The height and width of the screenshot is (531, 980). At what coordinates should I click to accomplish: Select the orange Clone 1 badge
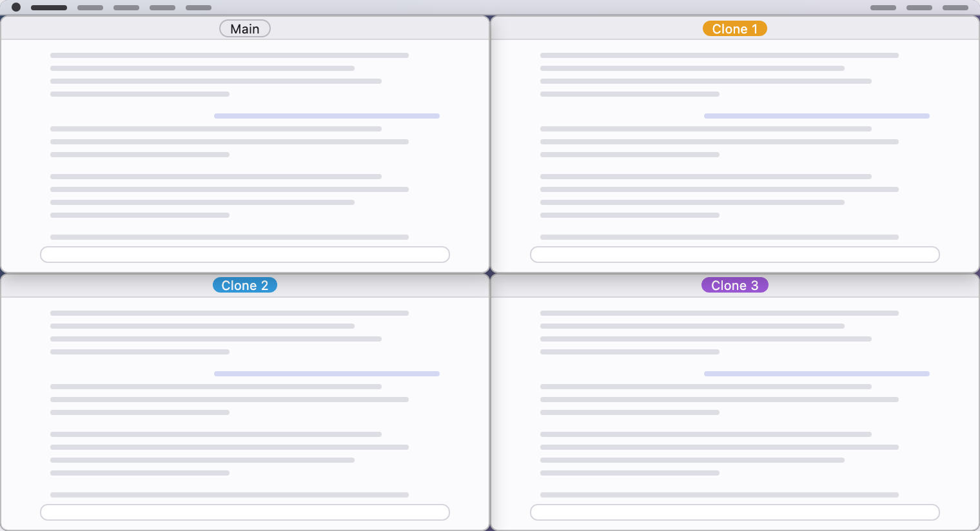tap(735, 29)
